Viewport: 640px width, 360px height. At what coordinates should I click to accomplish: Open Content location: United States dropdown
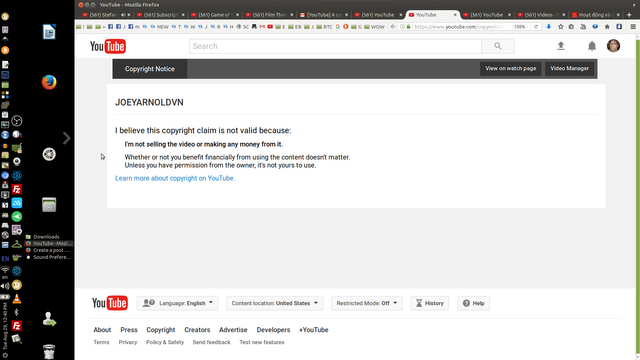[275, 303]
